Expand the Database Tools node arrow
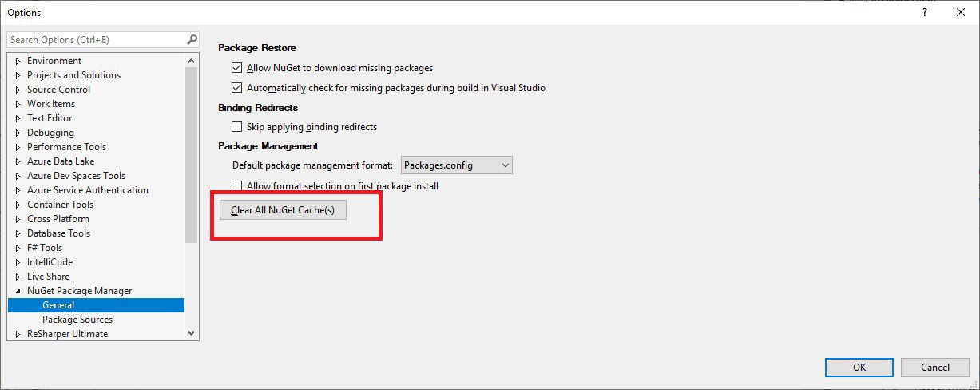 (x=18, y=233)
